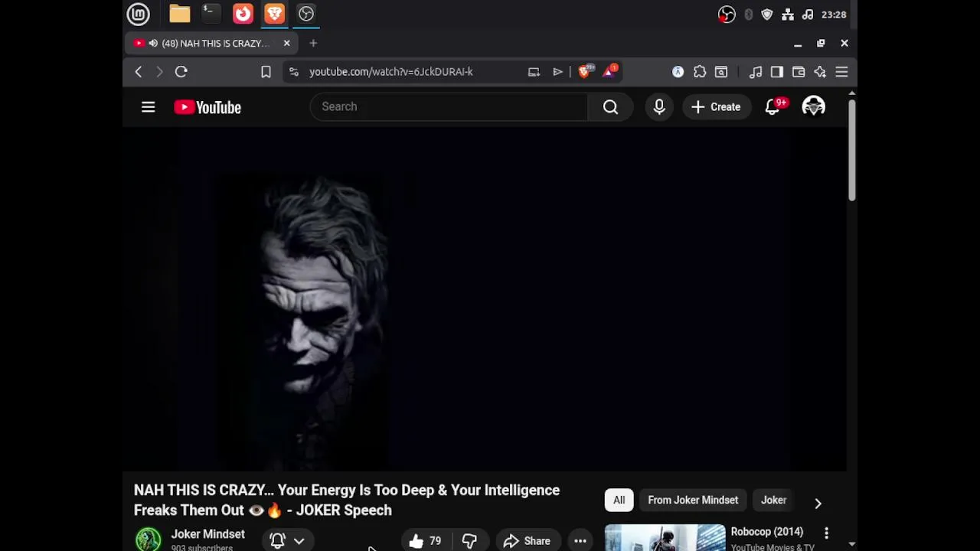Reload the YouTube page
This screenshot has width=980, height=551.
181,72
